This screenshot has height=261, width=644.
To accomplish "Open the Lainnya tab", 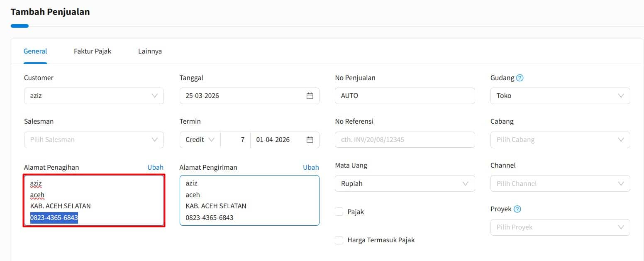I will (150, 51).
